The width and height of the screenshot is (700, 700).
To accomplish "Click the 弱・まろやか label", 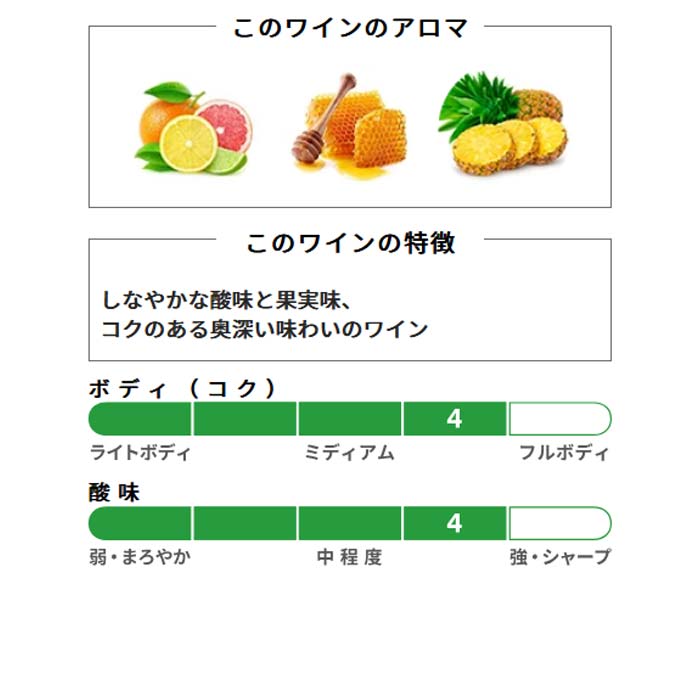I will click(140, 557).
